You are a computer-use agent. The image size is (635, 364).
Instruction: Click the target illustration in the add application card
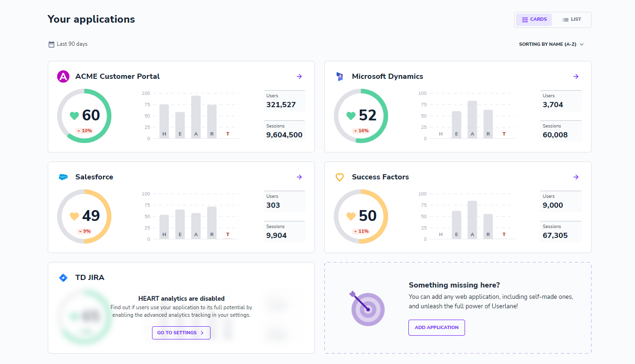click(367, 308)
